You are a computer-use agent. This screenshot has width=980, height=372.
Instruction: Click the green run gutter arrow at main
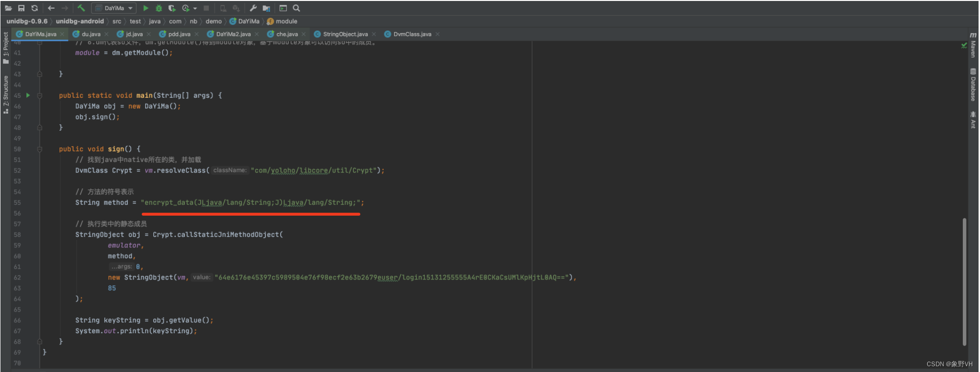[x=28, y=95]
